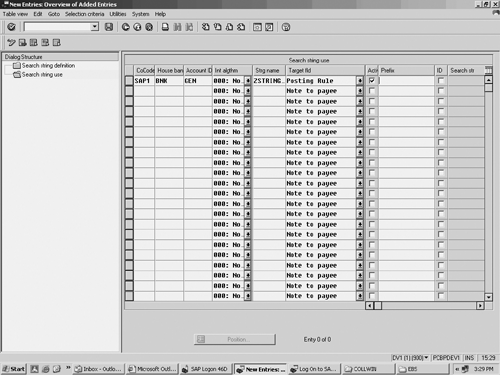Click the Print icon in the toolbar

[165, 27]
